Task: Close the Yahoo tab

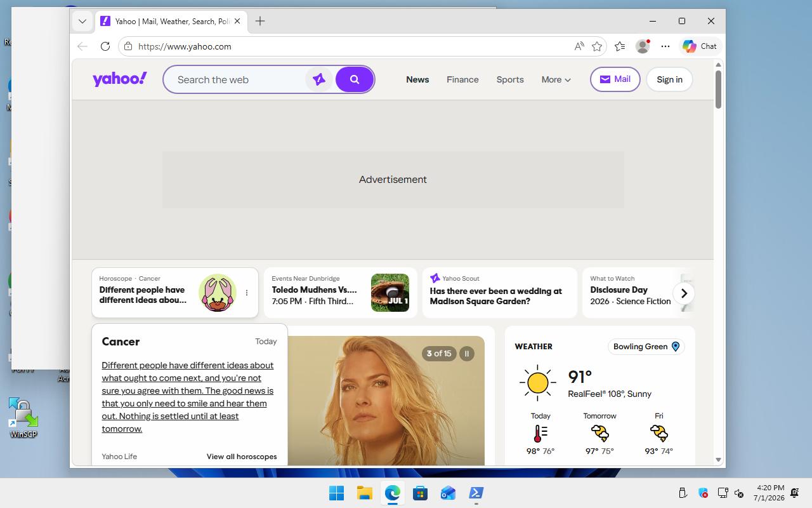Action: tap(237, 21)
